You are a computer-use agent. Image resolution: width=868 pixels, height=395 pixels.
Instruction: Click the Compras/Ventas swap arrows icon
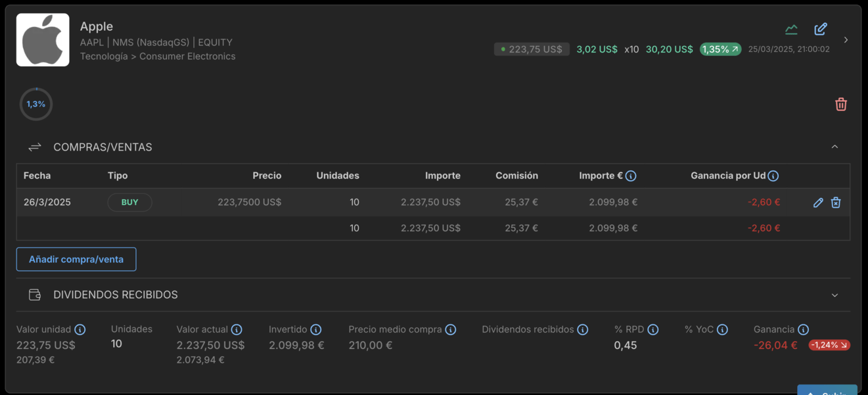click(x=35, y=147)
